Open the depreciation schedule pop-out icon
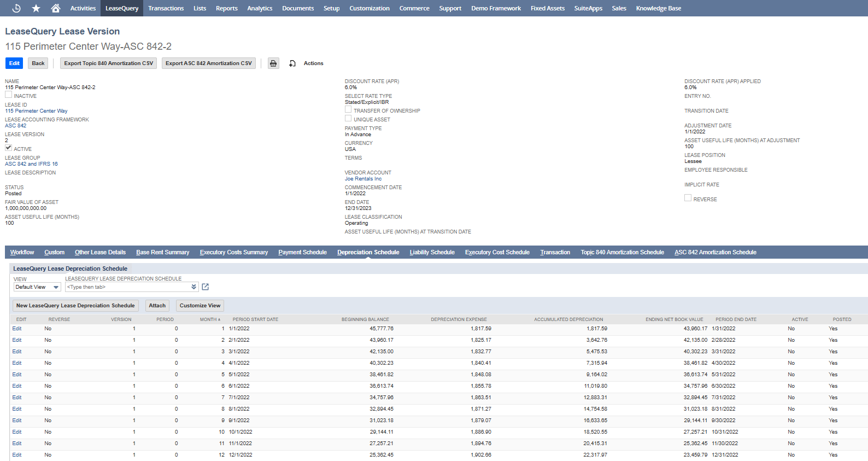 (x=206, y=287)
